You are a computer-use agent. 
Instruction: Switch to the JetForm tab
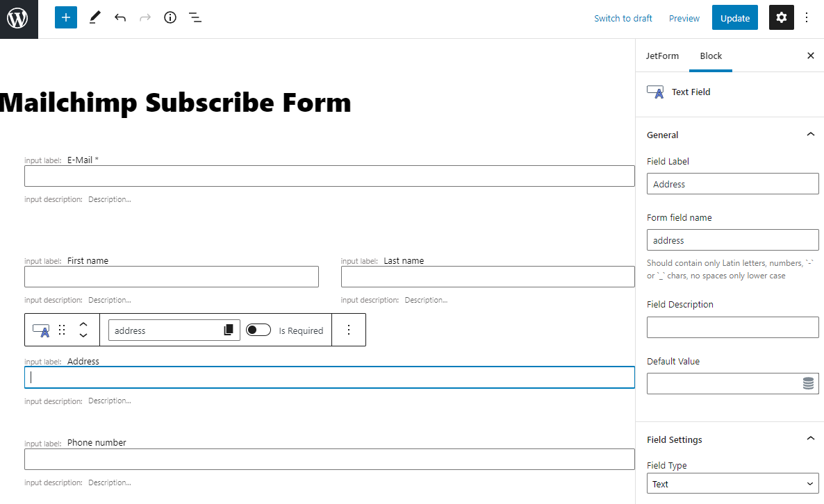[662, 56]
